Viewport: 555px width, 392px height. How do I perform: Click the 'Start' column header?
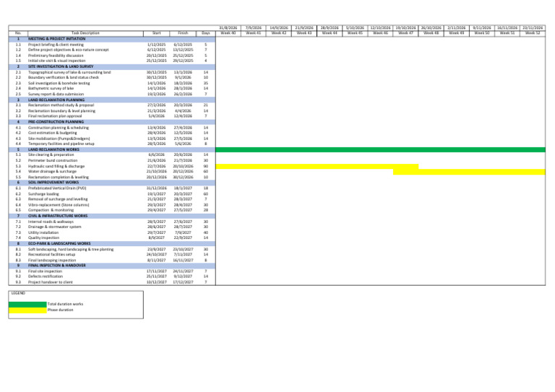pyautogui.click(x=156, y=33)
